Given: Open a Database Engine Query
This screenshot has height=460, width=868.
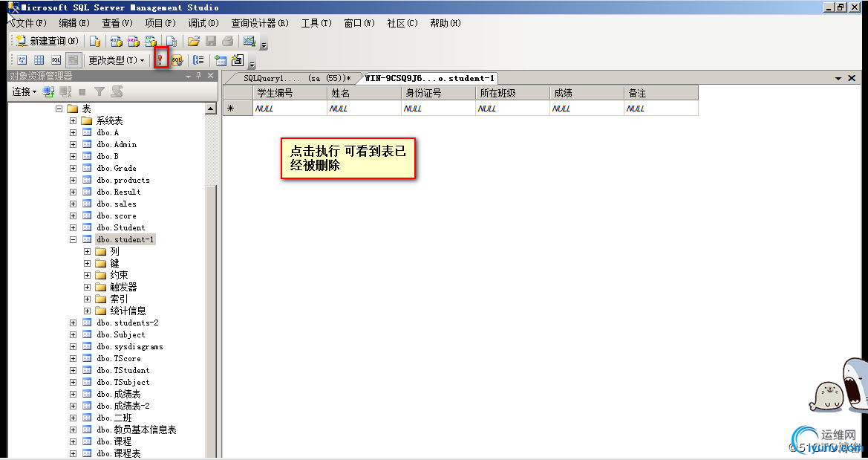Looking at the screenshot, I should tap(95, 42).
